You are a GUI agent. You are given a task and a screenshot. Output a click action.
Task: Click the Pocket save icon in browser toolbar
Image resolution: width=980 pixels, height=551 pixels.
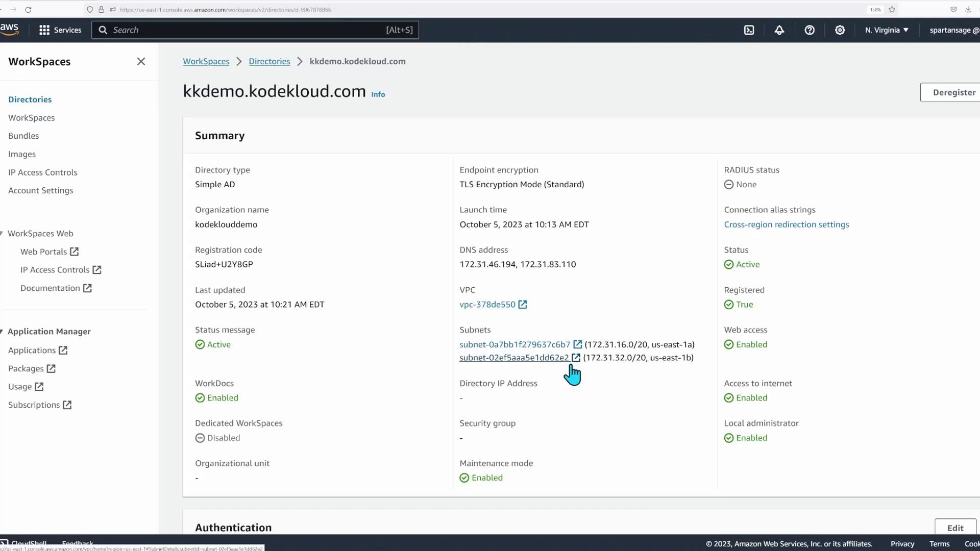pyautogui.click(x=953, y=10)
